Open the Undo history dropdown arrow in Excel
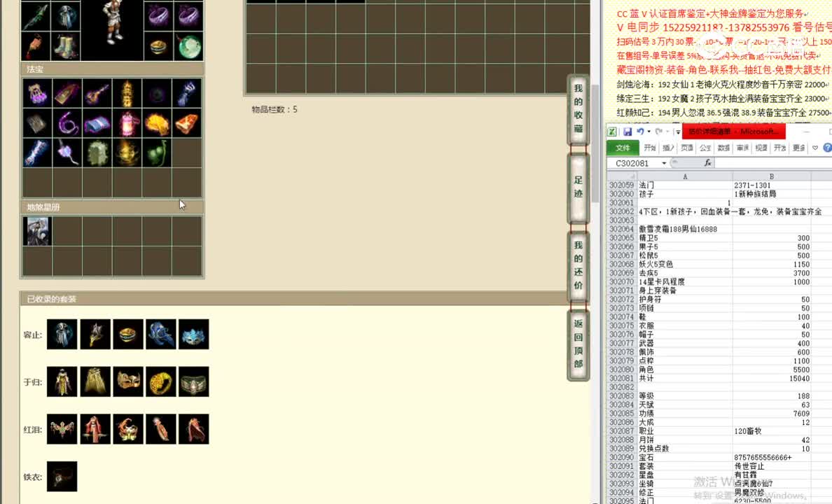 pos(649,132)
